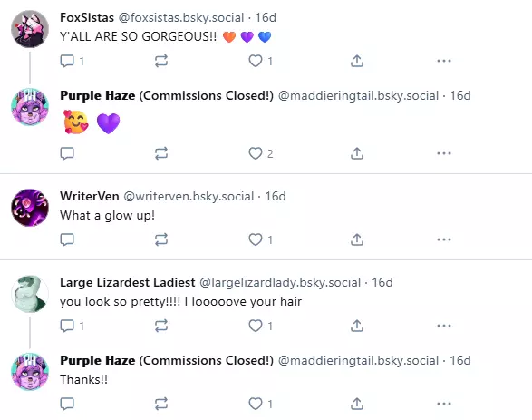The width and height of the screenshot is (532, 420).
Task: View WriterVen's profile avatar
Action: pos(30,208)
